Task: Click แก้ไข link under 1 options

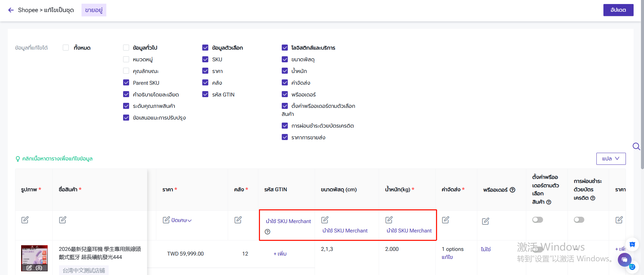Action: click(x=447, y=257)
